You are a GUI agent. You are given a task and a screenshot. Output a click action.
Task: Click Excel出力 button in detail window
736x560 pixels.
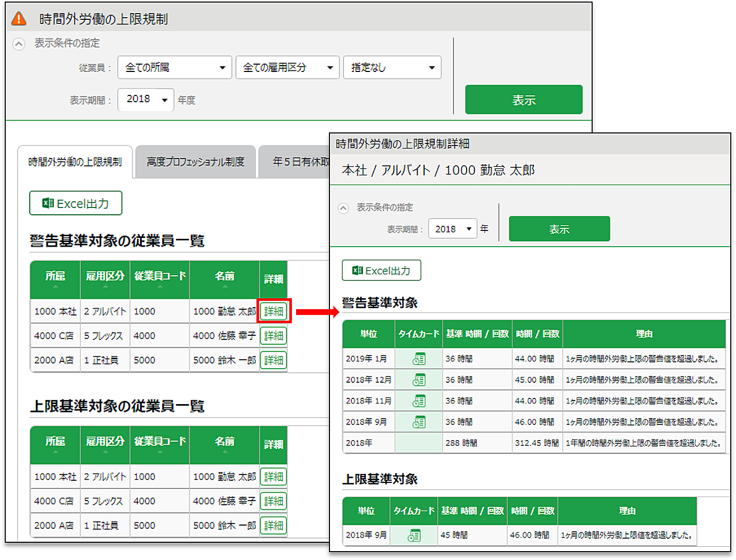pos(382,270)
